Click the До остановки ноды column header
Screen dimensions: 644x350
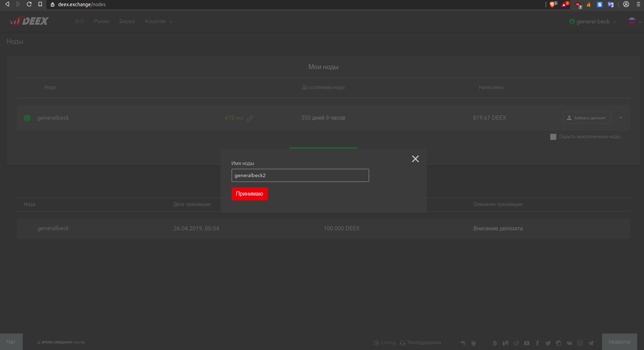pyautogui.click(x=323, y=87)
